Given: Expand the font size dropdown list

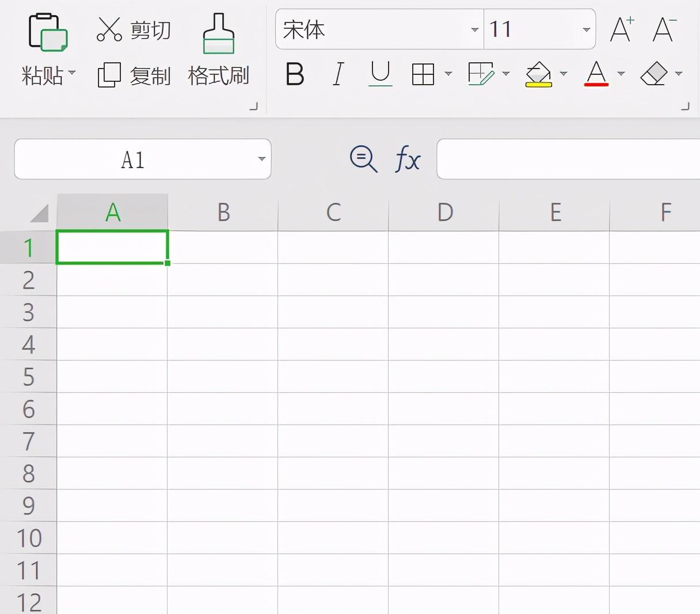Looking at the screenshot, I should (x=586, y=29).
